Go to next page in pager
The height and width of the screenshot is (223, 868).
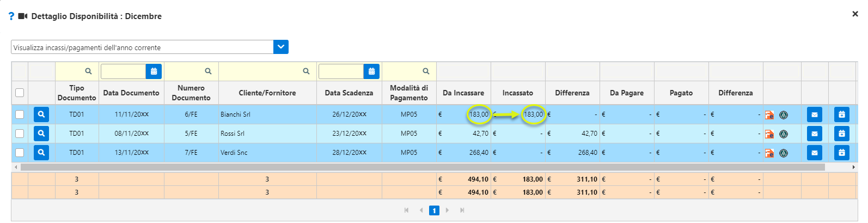click(x=447, y=210)
